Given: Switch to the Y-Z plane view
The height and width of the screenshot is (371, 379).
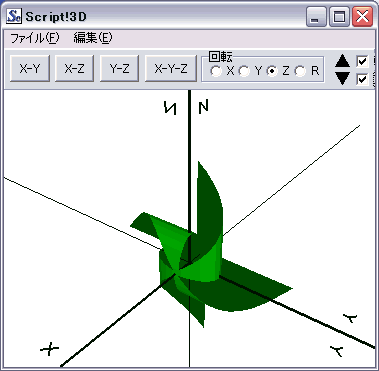Looking at the screenshot, I should click(x=119, y=69).
